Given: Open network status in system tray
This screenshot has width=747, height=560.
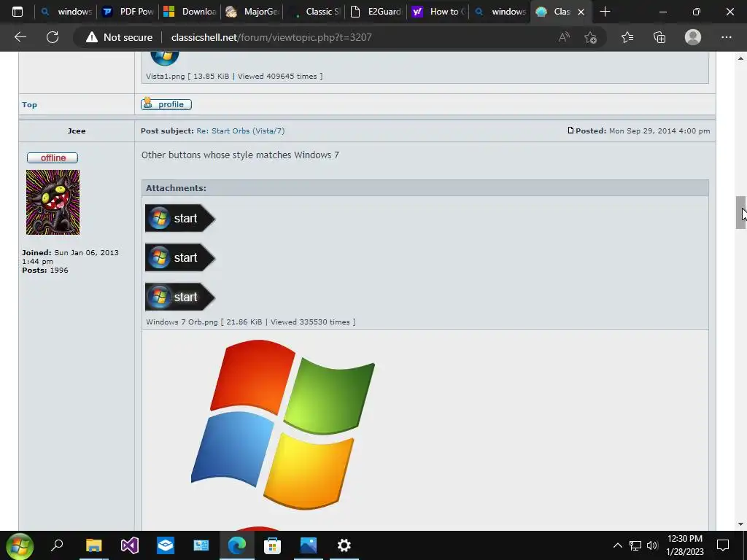Looking at the screenshot, I should tap(635, 545).
